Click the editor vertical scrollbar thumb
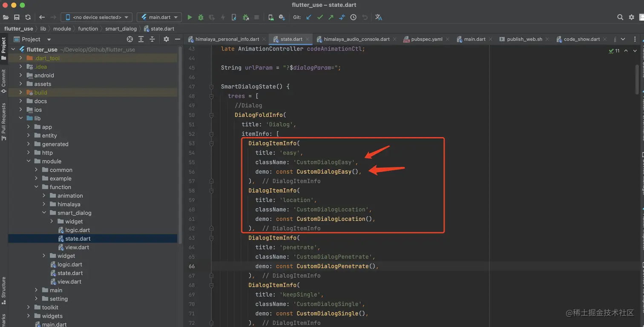 pyautogui.click(x=638, y=79)
